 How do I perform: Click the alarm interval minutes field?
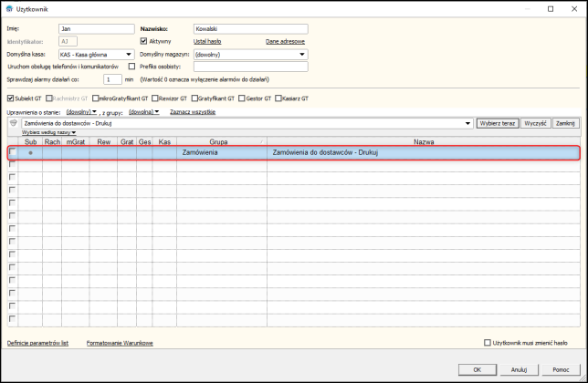click(x=112, y=79)
